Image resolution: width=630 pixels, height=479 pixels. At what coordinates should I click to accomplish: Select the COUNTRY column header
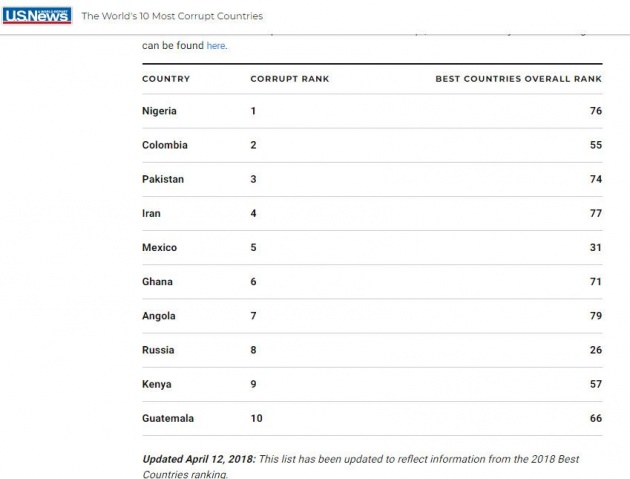(166, 79)
